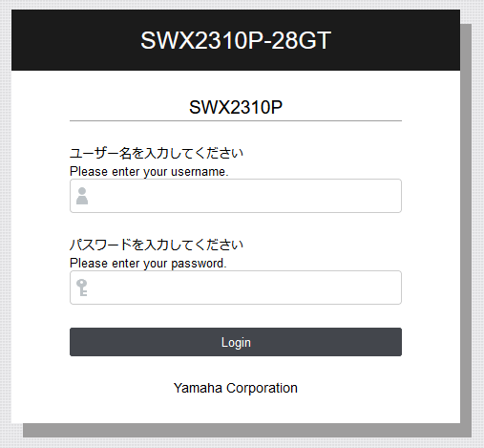
Task: Click the blank white area below Yamaha Corporation
Action: (x=236, y=410)
